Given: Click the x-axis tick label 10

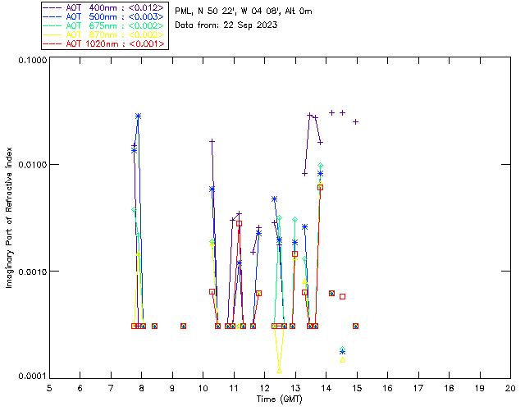Looking at the screenshot, I should pyautogui.click(x=203, y=388).
